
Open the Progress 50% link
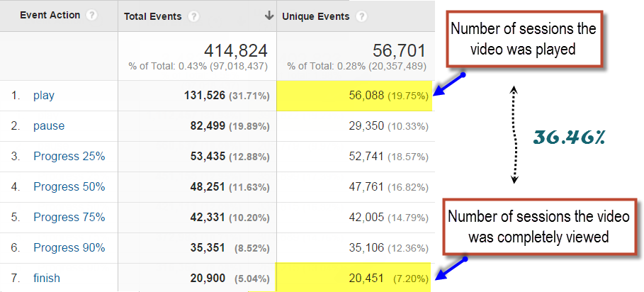(69, 187)
